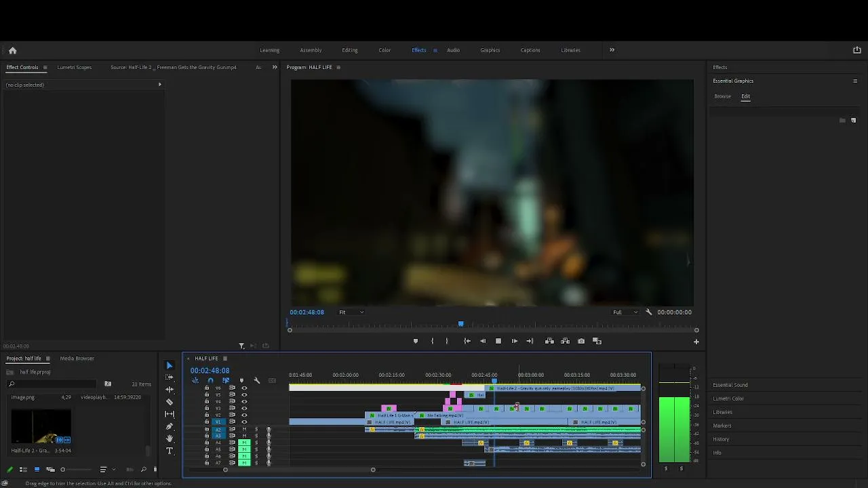This screenshot has width=868, height=488.
Task: Show overflow workspaces with double chevron
Action: click(x=612, y=49)
